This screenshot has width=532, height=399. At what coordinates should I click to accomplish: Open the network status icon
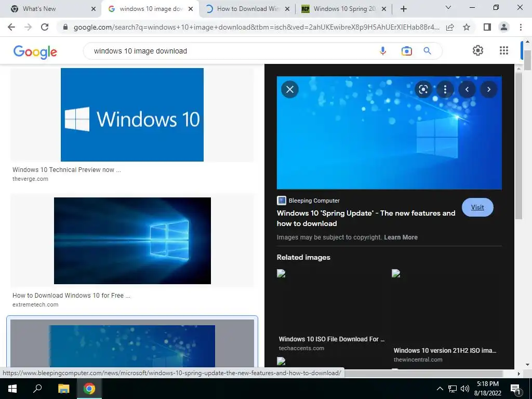[x=453, y=389]
